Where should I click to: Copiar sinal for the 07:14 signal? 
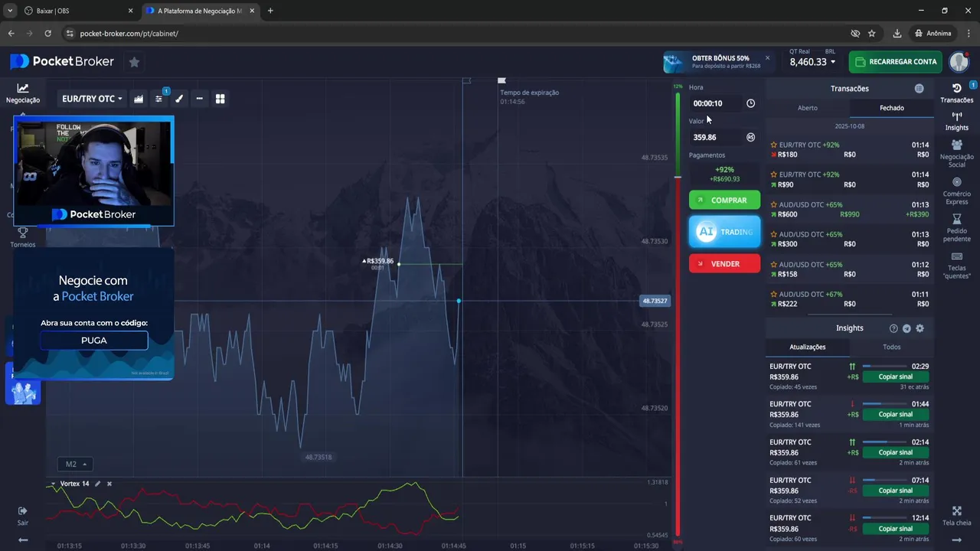tap(895, 491)
